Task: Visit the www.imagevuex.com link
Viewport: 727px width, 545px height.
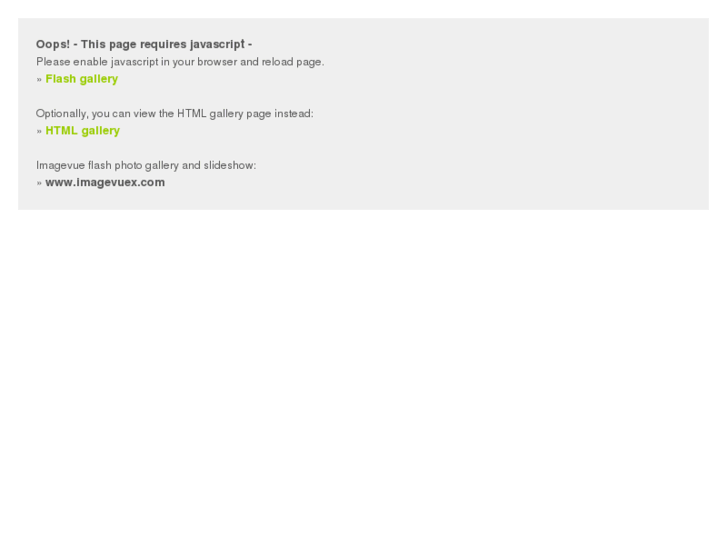Action: pos(105,182)
